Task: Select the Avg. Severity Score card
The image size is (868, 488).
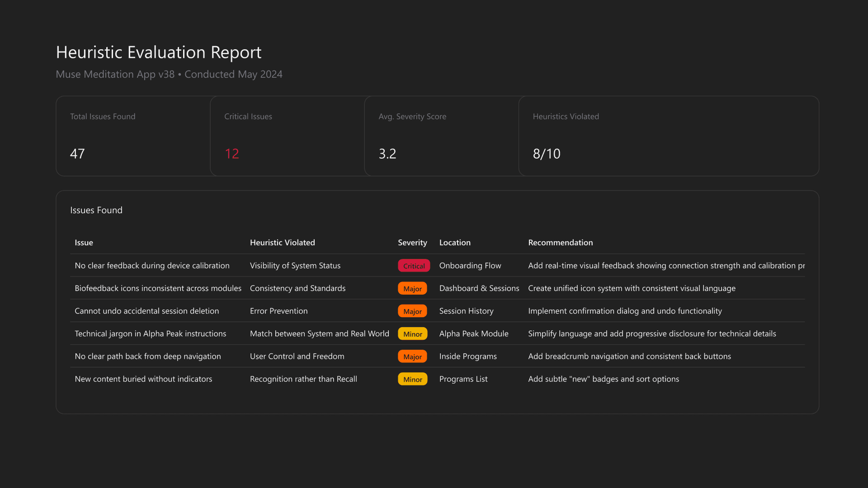Action: (x=442, y=136)
